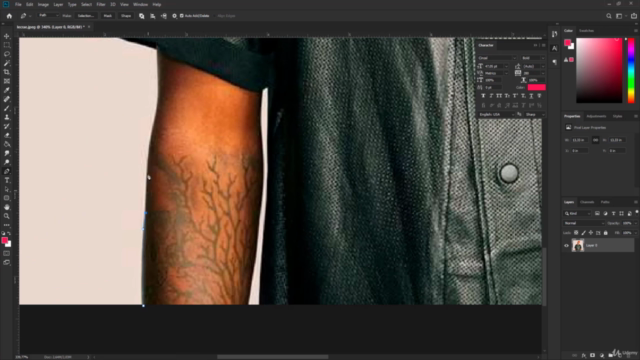Select the Eraser tool
Image resolution: width=640 pixels, height=360 pixels.
[7, 135]
